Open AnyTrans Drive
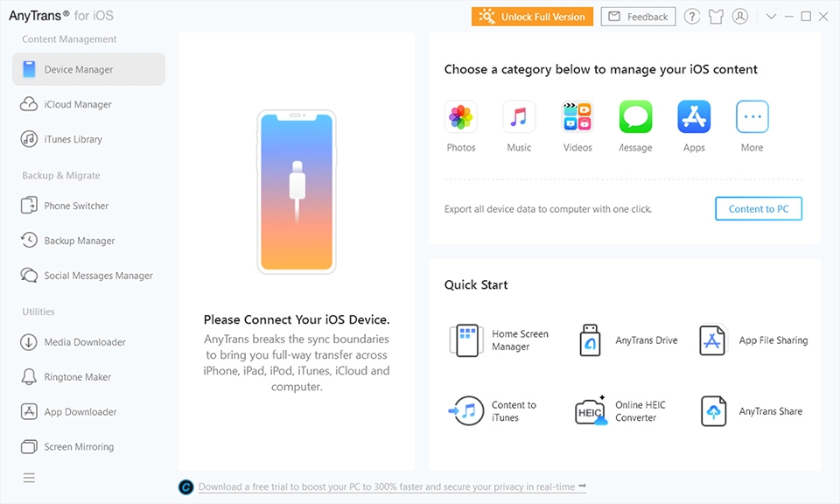This screenshot has height=504, width=840. coord(628,340)
